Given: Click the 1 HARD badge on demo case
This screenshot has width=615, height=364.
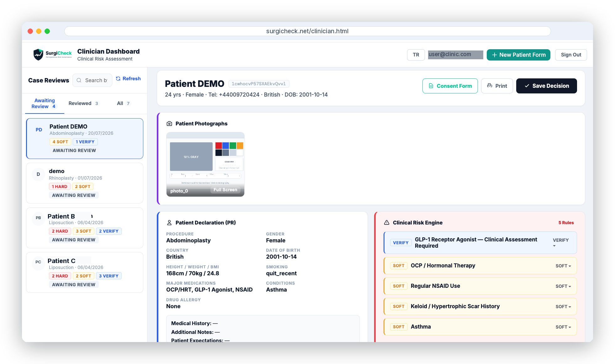Looking at the screenshot, I should pos(60,187).
